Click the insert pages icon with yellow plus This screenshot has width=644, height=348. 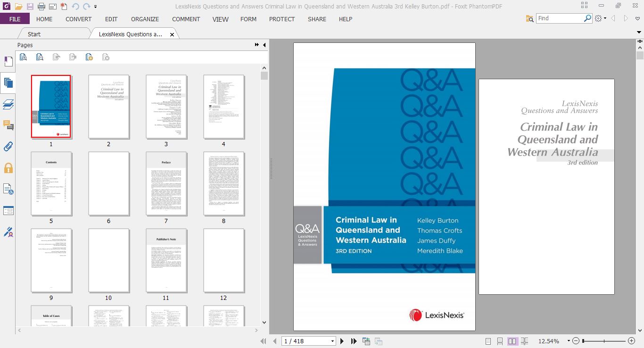pyautogui.click(x=89, y=57)
